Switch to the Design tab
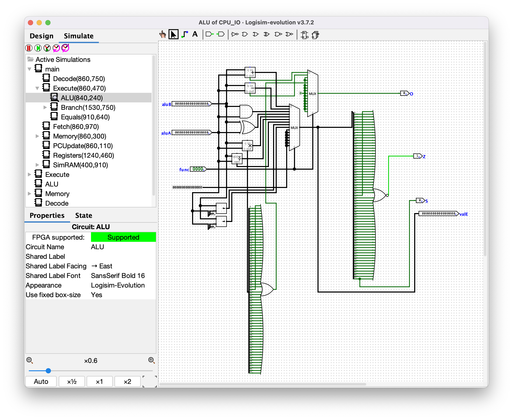 pos(42,36)
